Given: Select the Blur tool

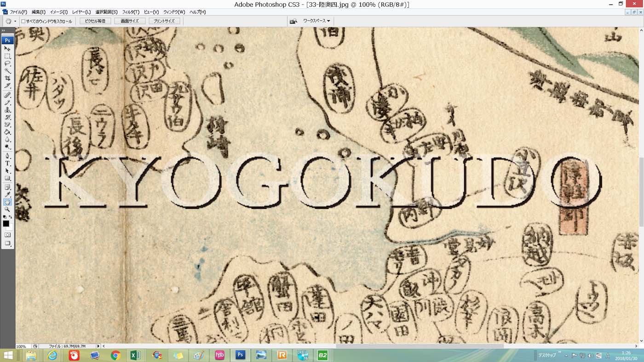Looking at the screenshot, I should click(x=7, y=139).
